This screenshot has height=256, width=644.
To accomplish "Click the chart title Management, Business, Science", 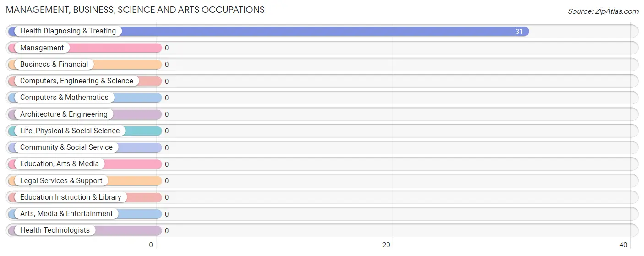I will pyautogui.click(x=135, y=10).
